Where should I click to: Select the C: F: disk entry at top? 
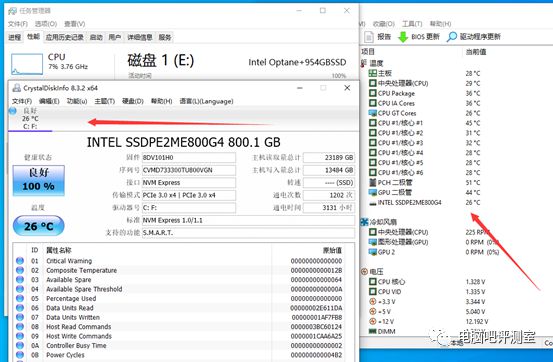point(30,119)
